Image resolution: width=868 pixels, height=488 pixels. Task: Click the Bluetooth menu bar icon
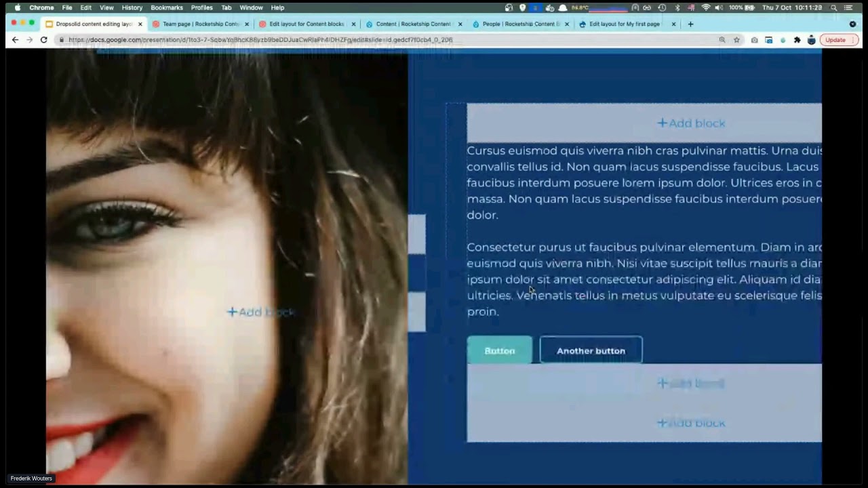[x=677, y=7]
